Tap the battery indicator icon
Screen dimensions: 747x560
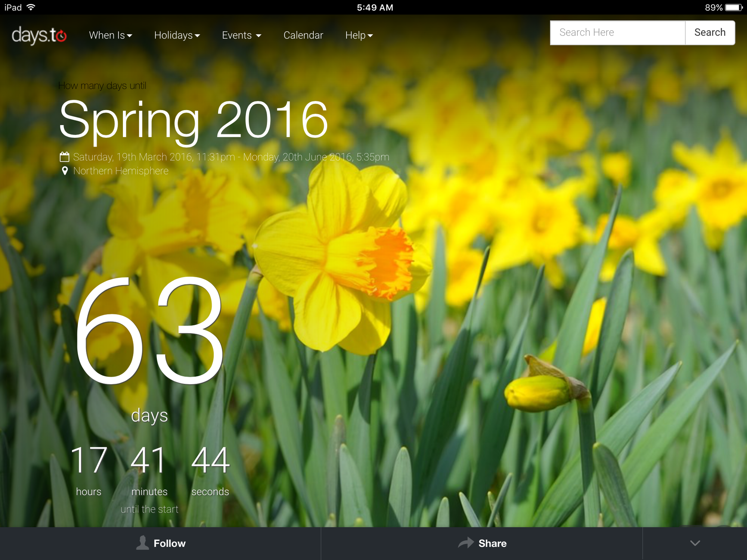pyautogui.click(x=734, y=7)
